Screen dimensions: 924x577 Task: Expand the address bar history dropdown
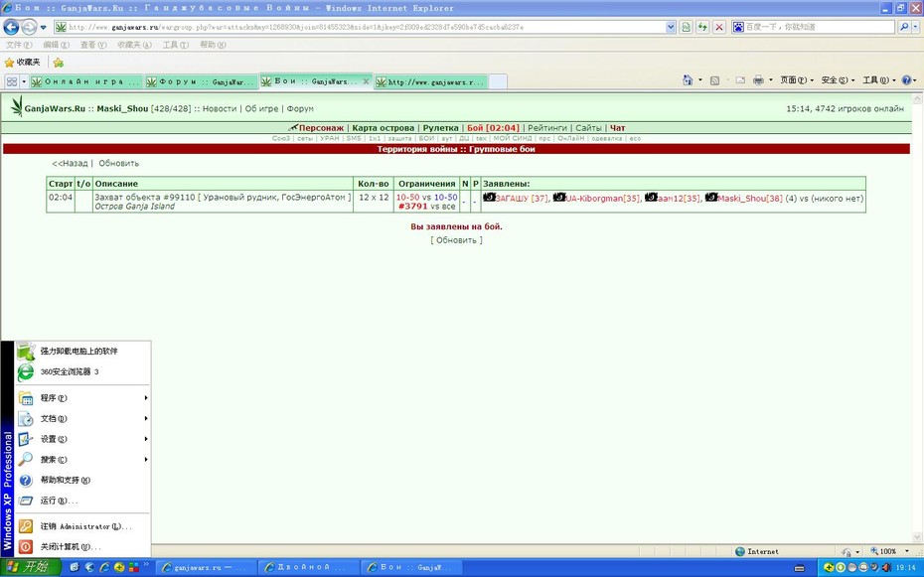click(671, 27)
